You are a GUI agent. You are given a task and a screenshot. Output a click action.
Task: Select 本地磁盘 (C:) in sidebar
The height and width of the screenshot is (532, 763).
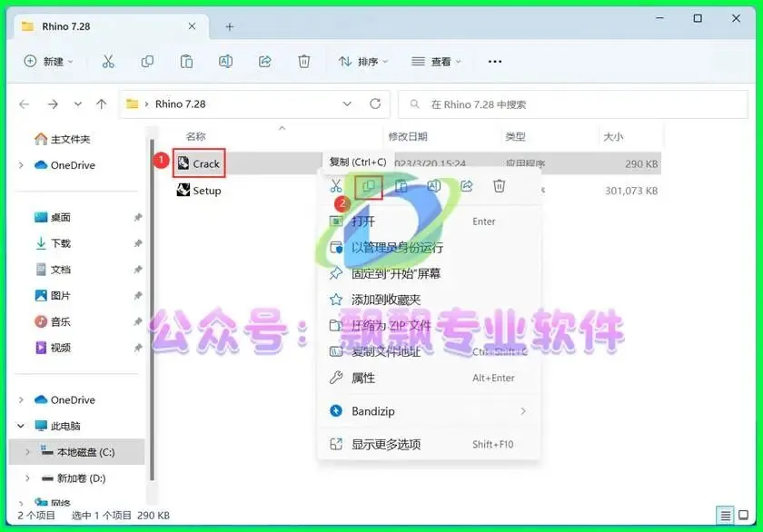pyautogui.click(x=78, y=452)
